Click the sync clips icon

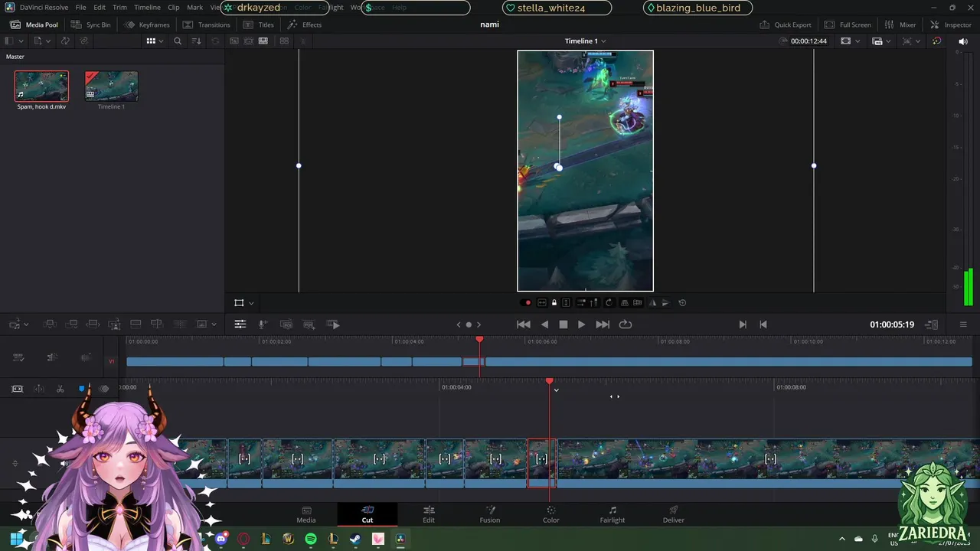point(65,41)
